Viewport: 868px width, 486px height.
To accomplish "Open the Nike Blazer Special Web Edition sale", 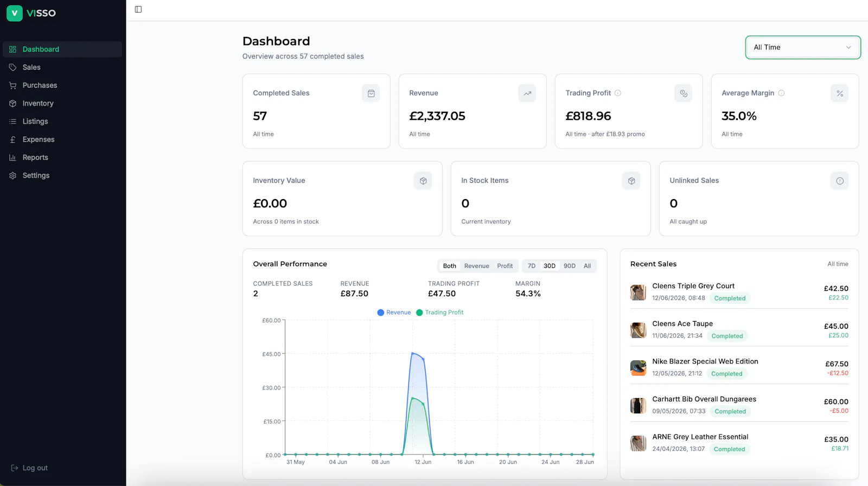I will pyautogui.click(x=739, y=368).
